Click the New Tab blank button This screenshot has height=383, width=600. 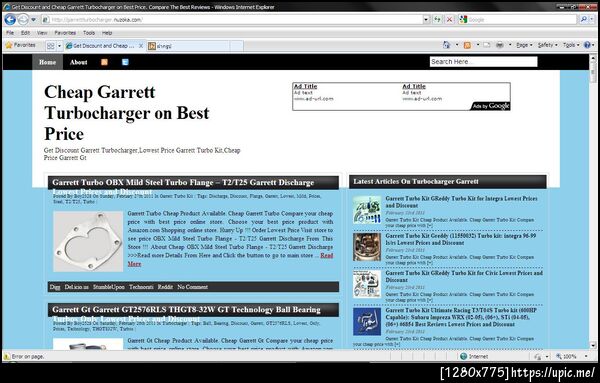(x=237, y=46)
